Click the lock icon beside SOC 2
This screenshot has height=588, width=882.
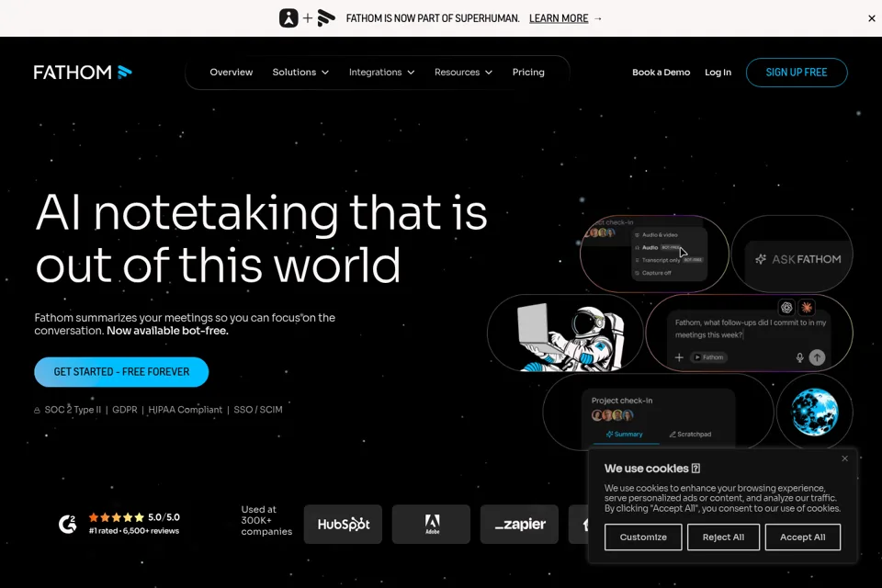click(37, 410)
